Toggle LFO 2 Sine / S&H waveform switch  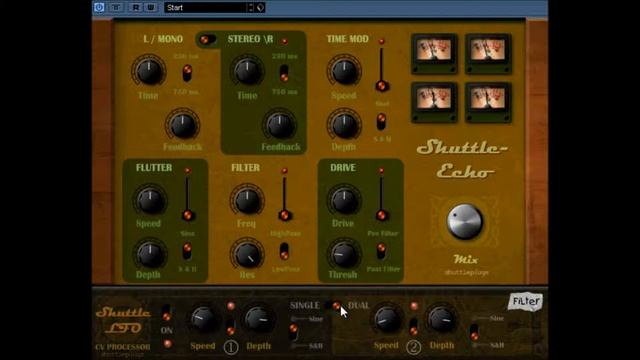474,332
